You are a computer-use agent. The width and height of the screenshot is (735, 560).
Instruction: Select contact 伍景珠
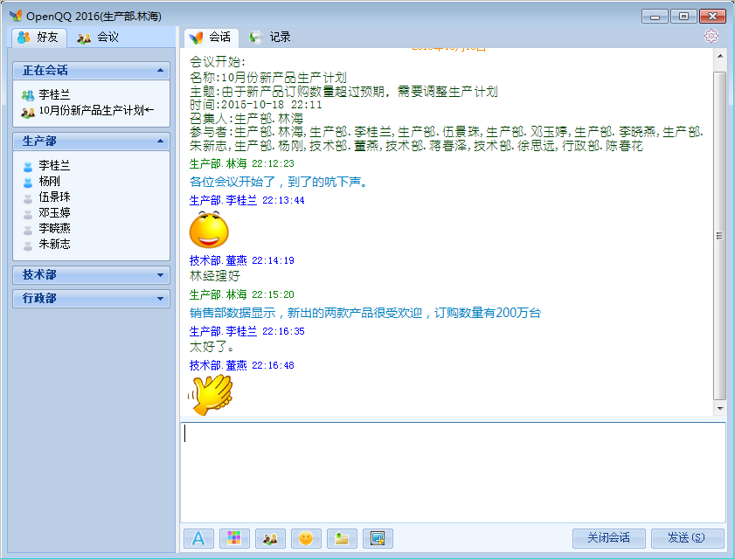[x=54, y=197]
